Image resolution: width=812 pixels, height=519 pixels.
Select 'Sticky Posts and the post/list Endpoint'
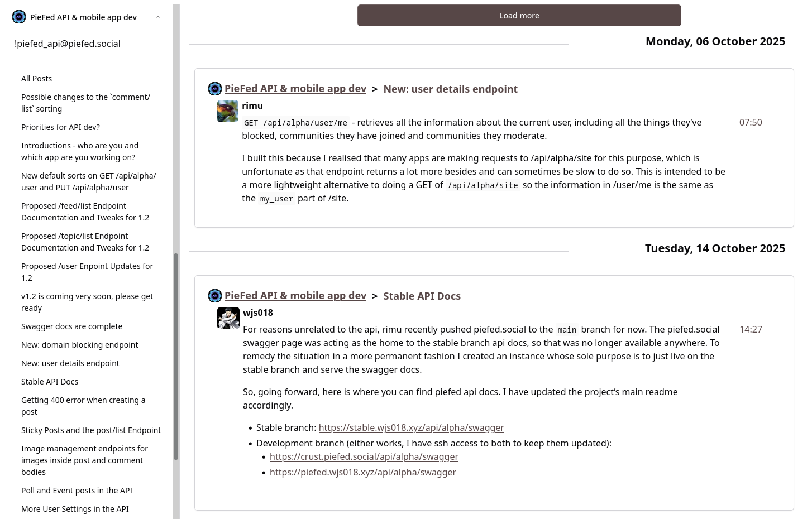[x=91, y=430]
